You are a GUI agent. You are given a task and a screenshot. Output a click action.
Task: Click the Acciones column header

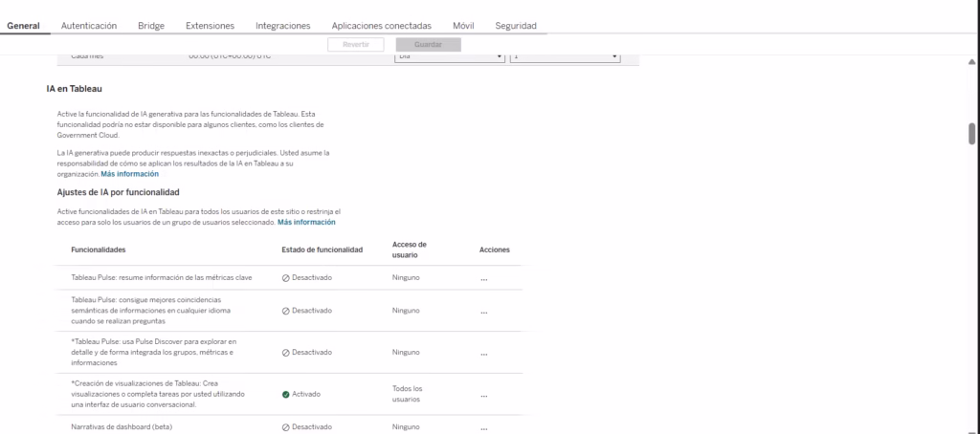495,250
